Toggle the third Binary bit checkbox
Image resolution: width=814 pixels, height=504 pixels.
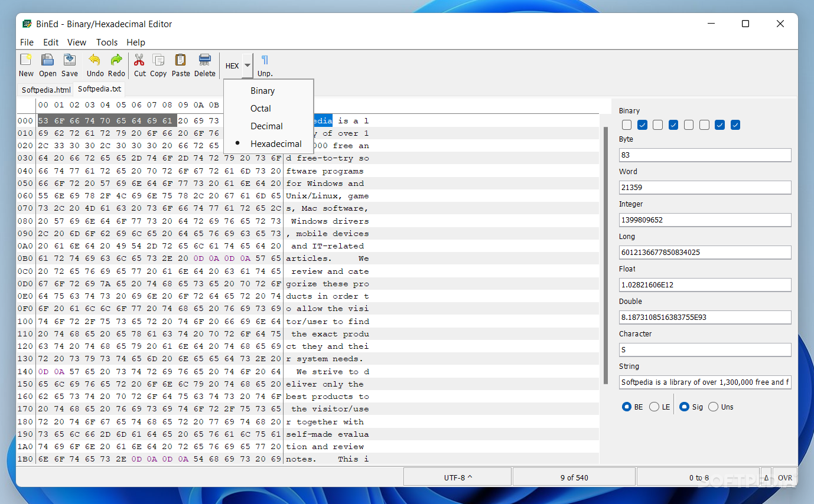658,125
